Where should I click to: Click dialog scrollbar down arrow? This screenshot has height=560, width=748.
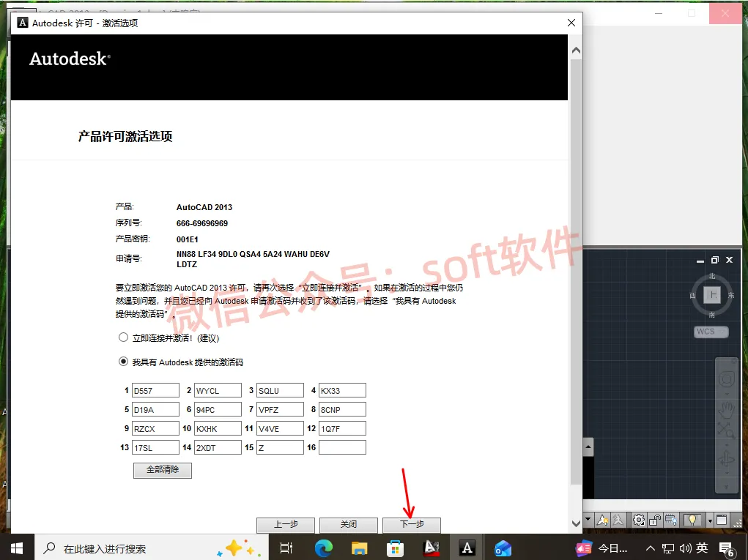click(x=576, y=524)
